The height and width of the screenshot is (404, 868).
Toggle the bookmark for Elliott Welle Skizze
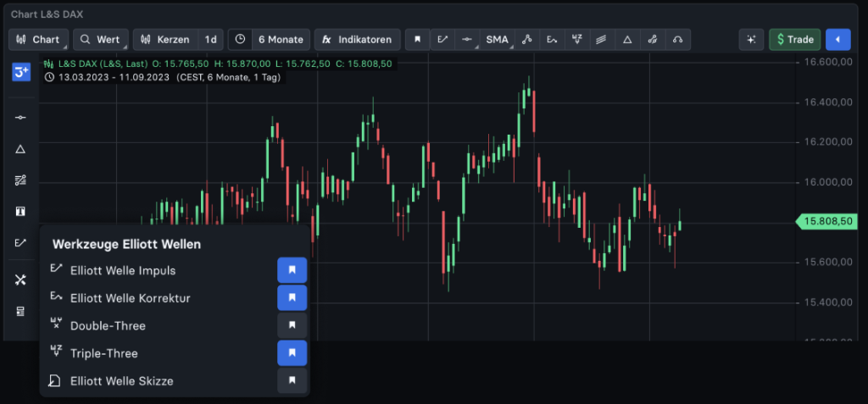[x=292, y=381]
